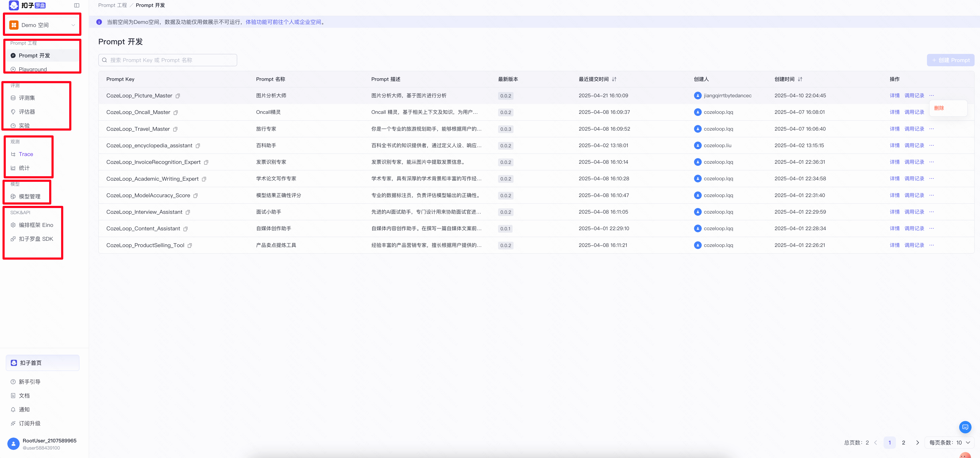Screen dimensions: 980x458
Task: Open Trace in the sidebar
Action: (26, 154)
